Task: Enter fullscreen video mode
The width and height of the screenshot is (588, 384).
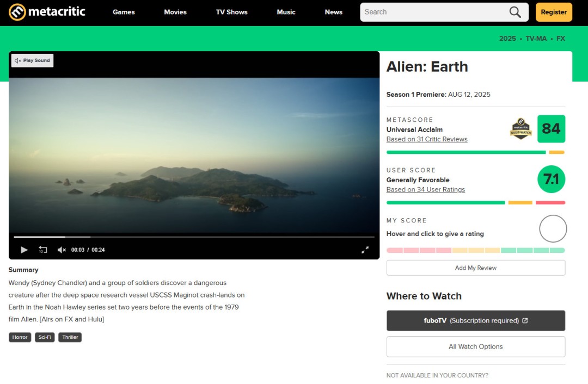Action: 365,250
